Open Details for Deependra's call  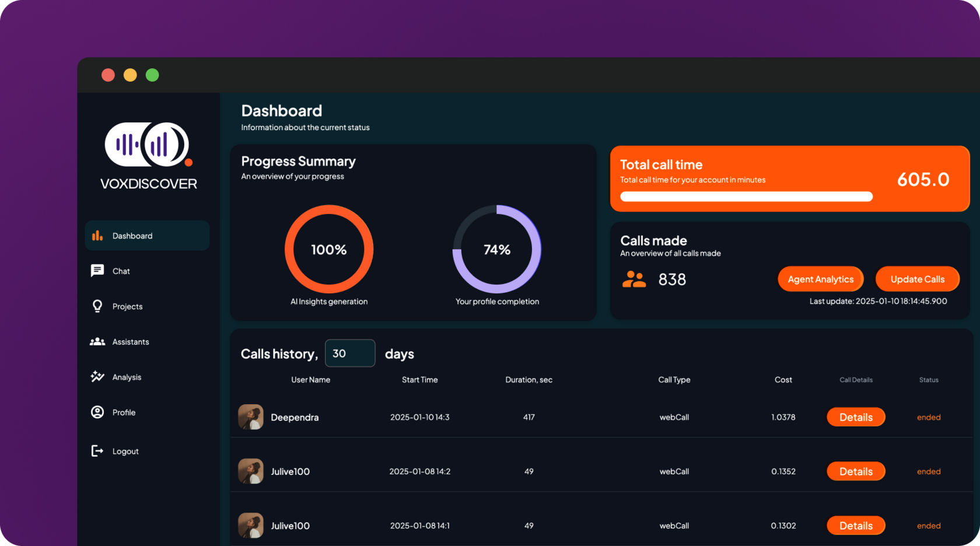click(x=855, y=417)
